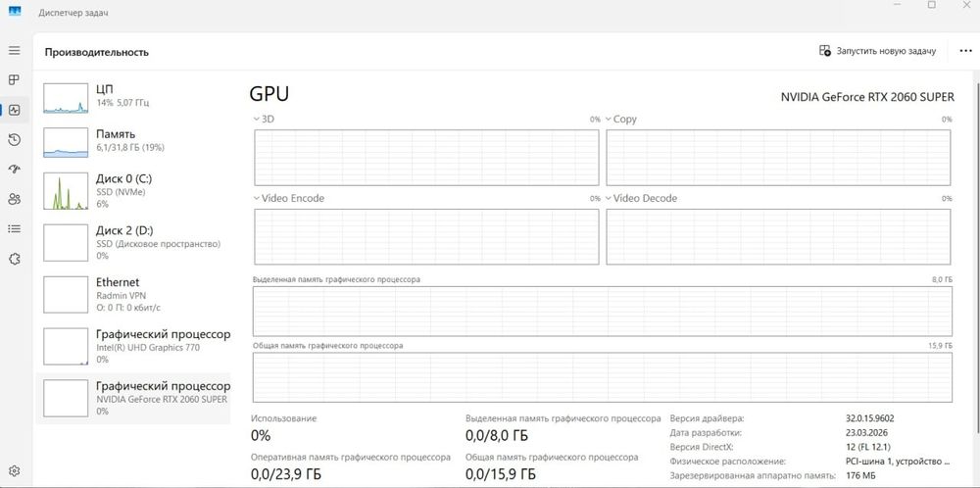Select the ЦП performance entry
The image size is (980, 488).
click(133, 98)
